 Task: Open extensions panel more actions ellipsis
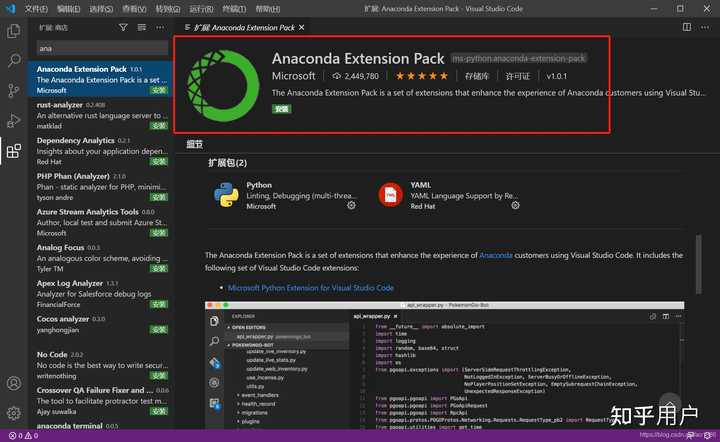[x=163, y=28]
